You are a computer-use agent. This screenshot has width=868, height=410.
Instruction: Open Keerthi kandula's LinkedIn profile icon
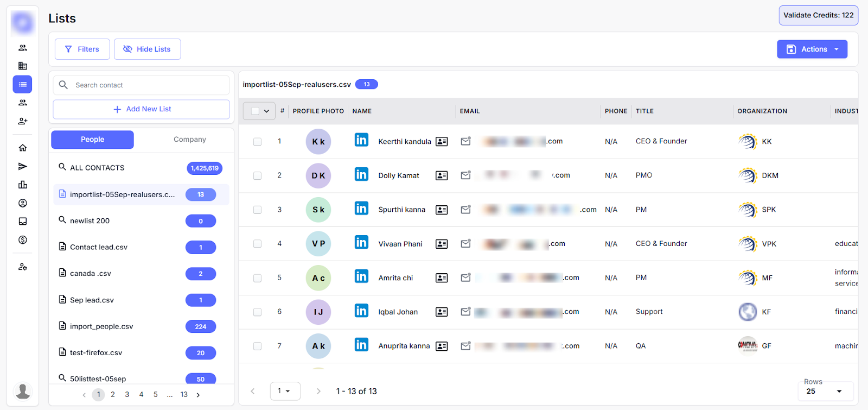[x=361, y=140]
